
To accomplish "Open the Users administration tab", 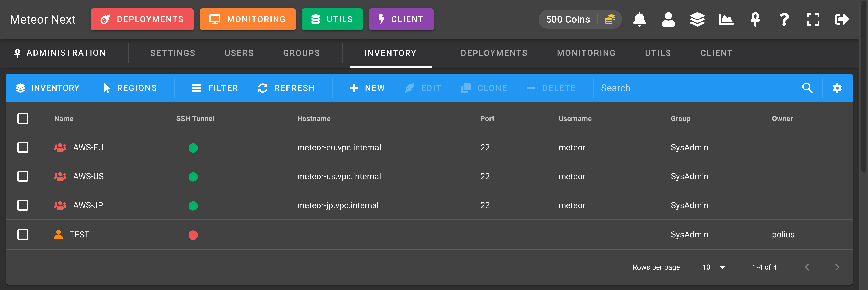I will coord(239,53).
